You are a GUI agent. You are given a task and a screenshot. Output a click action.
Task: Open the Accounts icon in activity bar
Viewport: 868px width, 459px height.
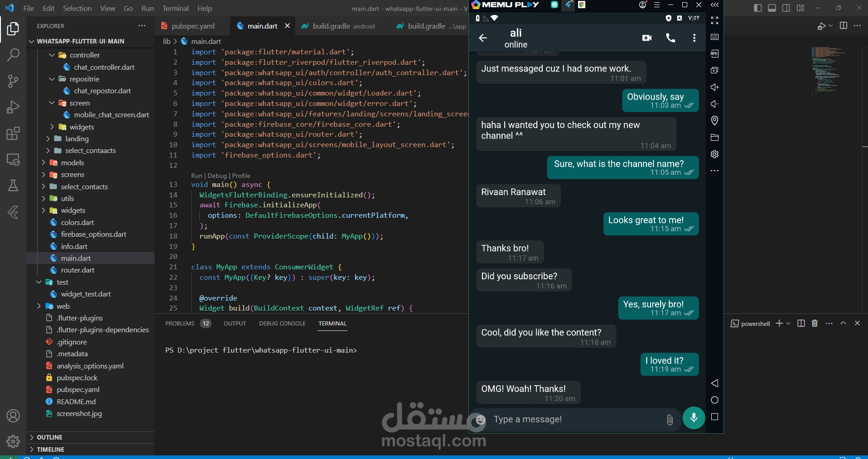pyautogui.click(x=13, y=416)
